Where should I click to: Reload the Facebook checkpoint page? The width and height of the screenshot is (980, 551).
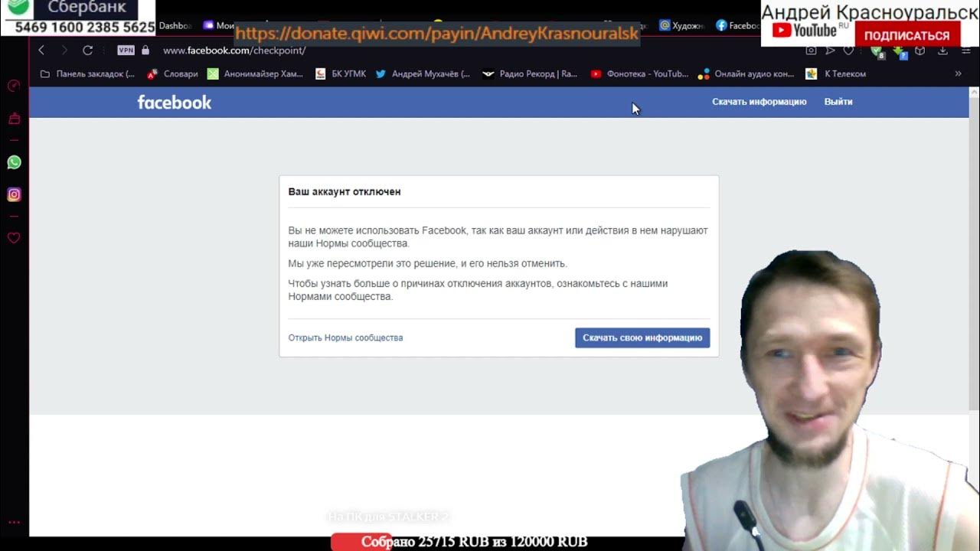point(87,51)
